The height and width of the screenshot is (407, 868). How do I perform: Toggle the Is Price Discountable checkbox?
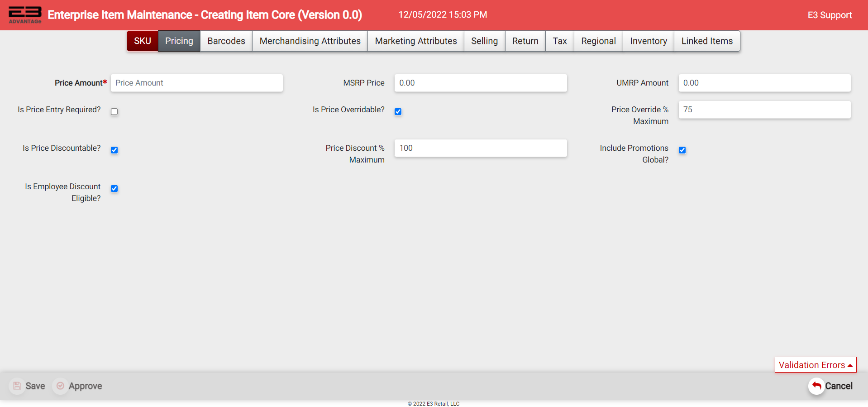tap(114, 150)
